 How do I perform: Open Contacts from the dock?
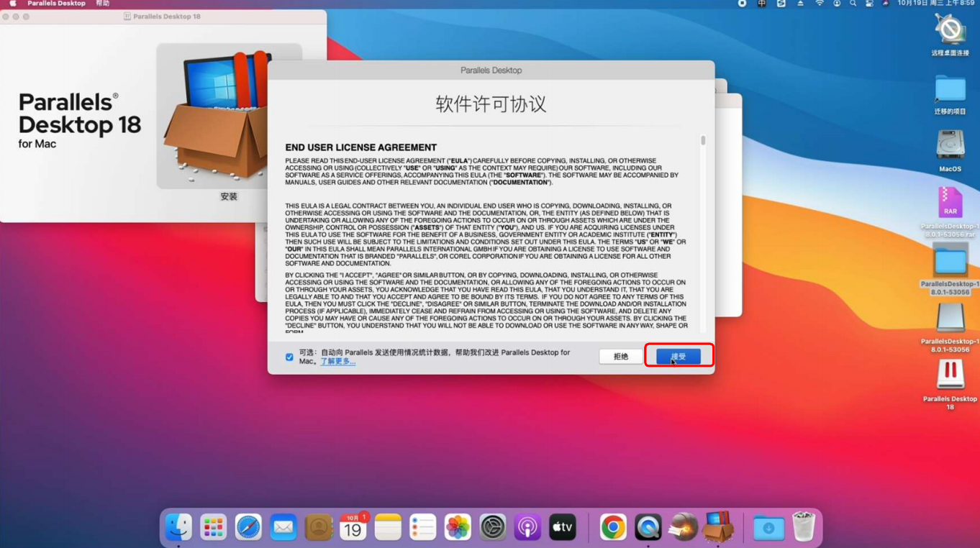pyautogui.click(x=318, y=527)
